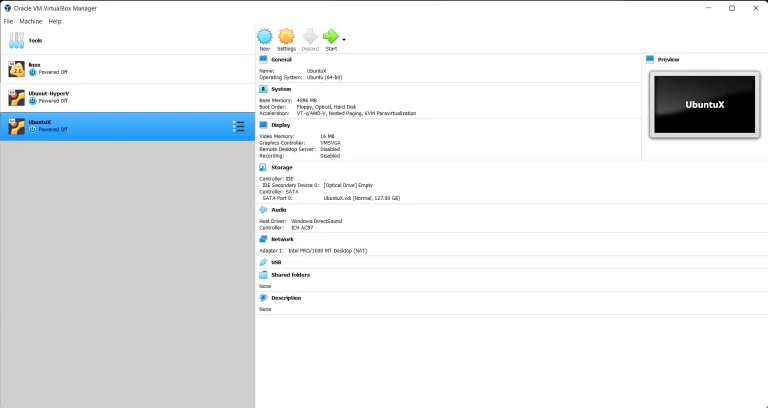Click the Tools label in sidebar
Viewport: 768px width, 408px height.
35,41
